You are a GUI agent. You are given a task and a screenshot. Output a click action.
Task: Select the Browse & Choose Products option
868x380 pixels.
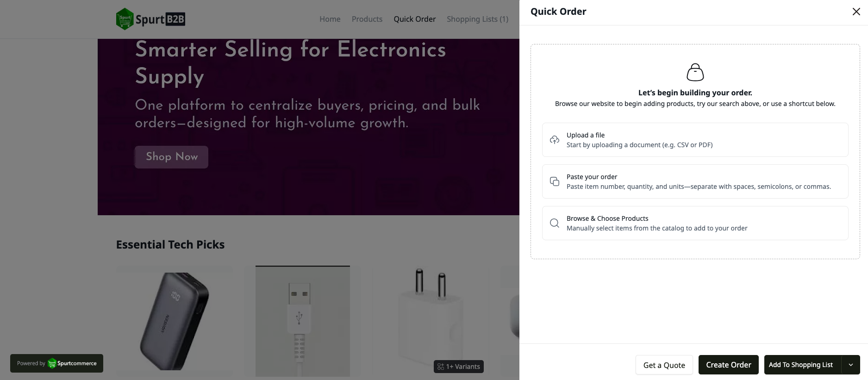(695, 223)
